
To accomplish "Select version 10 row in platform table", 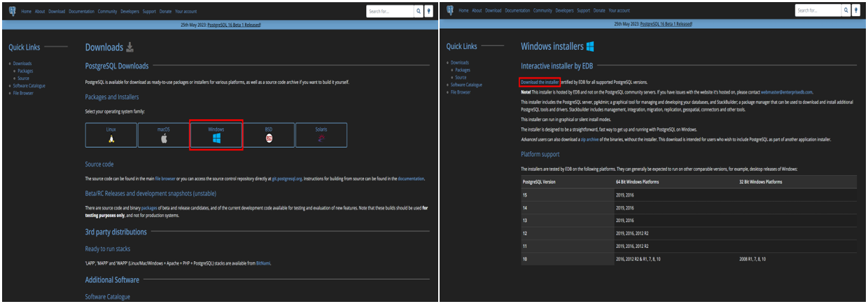I will point(689,258).
